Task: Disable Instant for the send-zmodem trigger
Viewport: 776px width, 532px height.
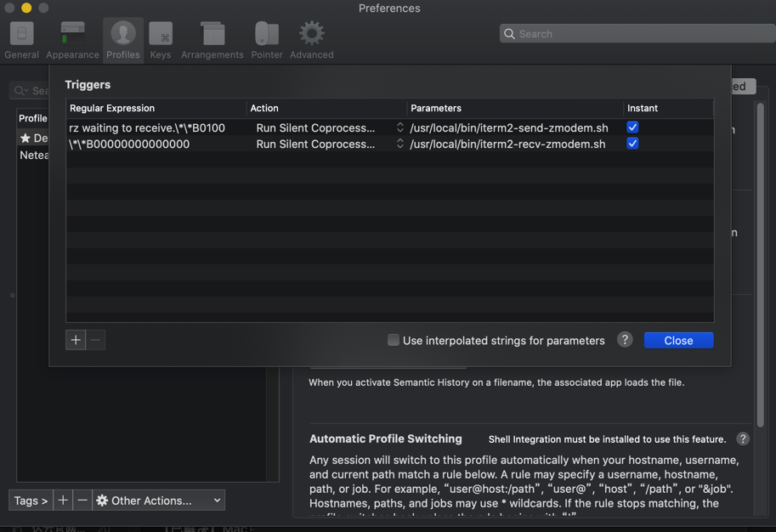Action: coord(632,127)
